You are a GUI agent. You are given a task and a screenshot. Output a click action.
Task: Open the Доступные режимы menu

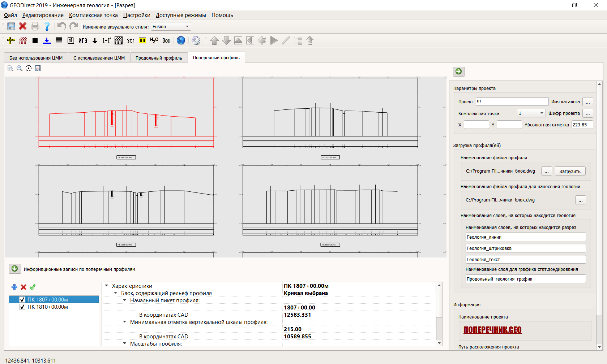pos(181,15)
